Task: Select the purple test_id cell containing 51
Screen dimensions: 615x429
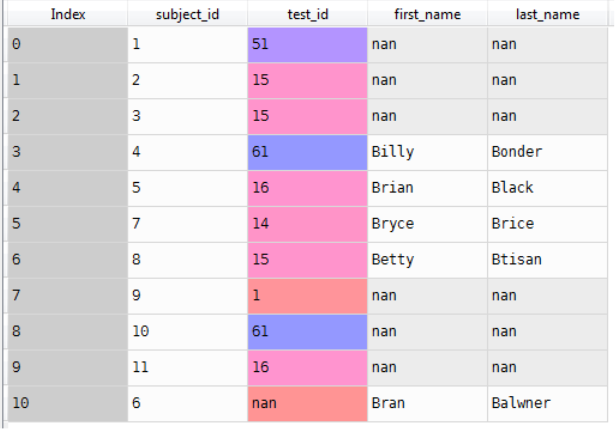Action: coord(307,44)
